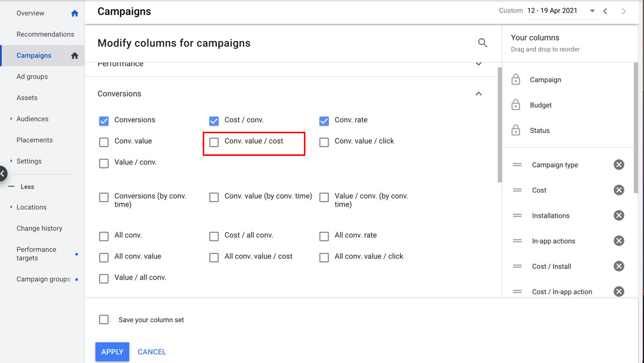Tick the Value / all conv. checkbox
644x363 pixels.
coord(104,279)
